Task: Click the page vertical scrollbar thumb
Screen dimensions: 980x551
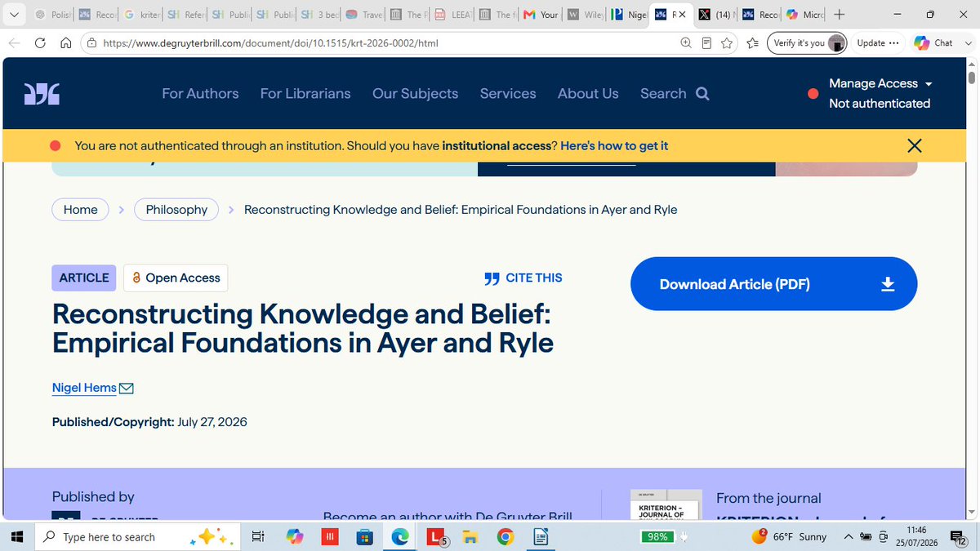Action: (972, 78)
